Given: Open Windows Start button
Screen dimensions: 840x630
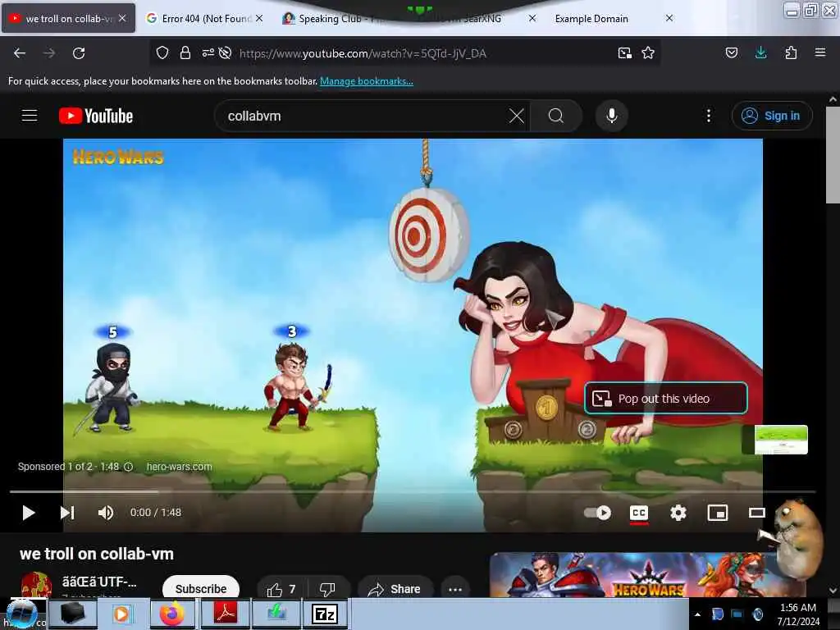Looking at the screenshot, I should point(21,614).
